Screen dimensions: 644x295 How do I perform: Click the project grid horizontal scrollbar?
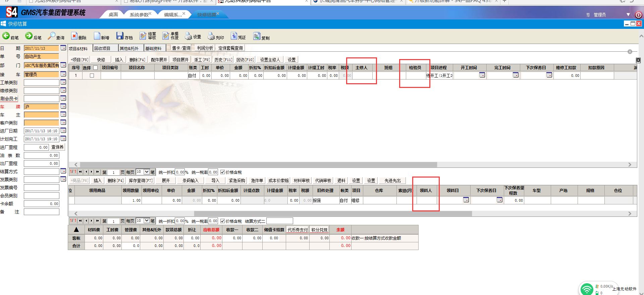(x=255, y=165)
